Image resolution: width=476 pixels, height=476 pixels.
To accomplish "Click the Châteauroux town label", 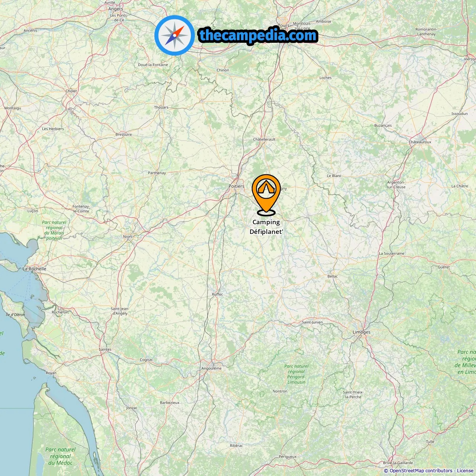I will (x=420, y=142).
